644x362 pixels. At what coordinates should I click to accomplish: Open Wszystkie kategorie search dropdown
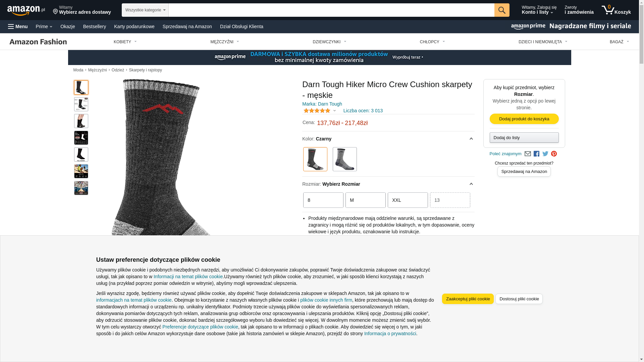tap(145, 10)
